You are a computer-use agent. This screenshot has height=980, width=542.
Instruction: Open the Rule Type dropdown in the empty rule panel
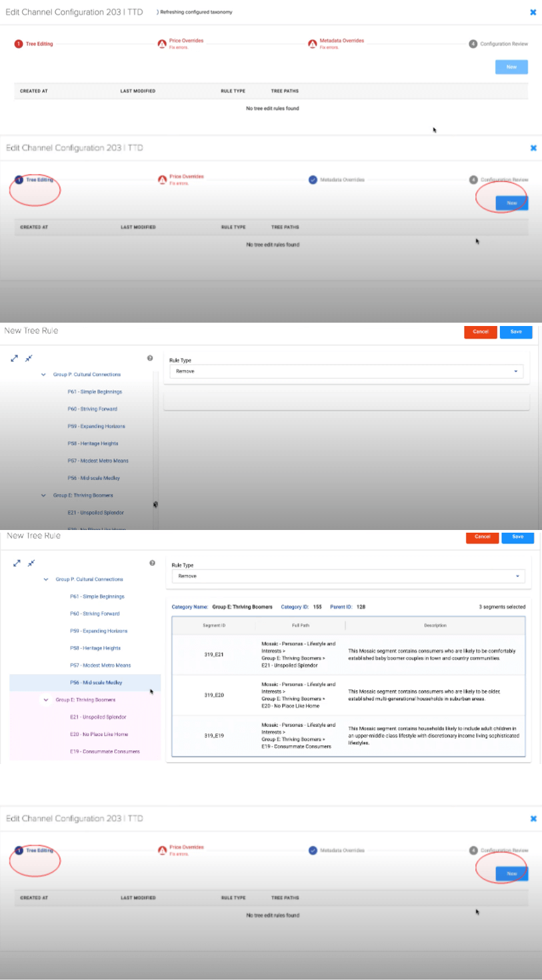(346, 371)
